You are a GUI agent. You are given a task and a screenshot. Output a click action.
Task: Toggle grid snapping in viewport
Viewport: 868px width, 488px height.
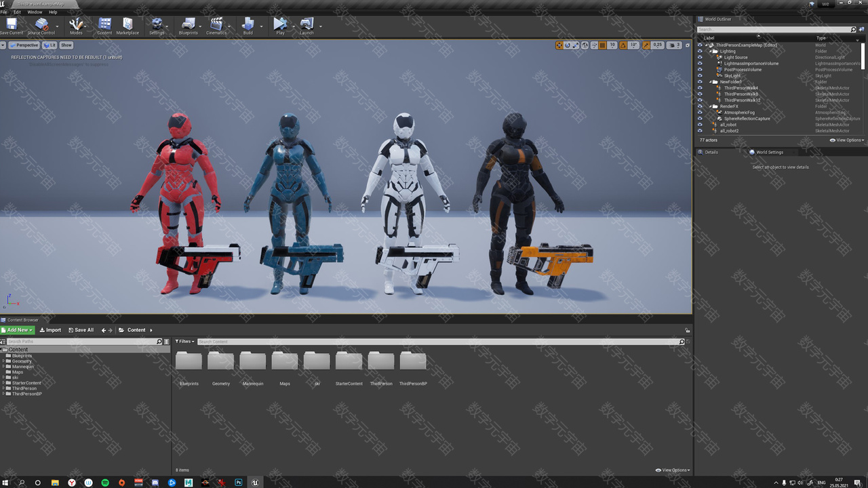(603, 45)
